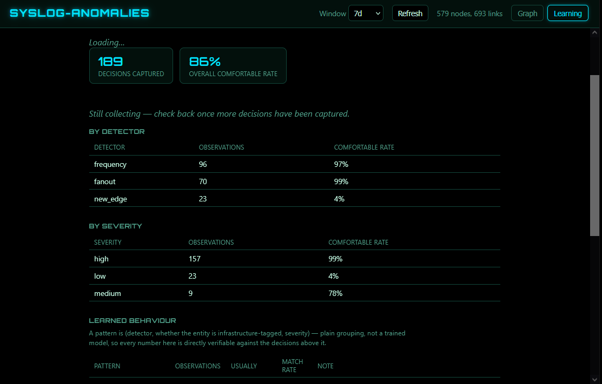Click the SYSLOG-ANOMALIES title
Viewport: 602px width, 384px height.
click(x=79, y=13)
